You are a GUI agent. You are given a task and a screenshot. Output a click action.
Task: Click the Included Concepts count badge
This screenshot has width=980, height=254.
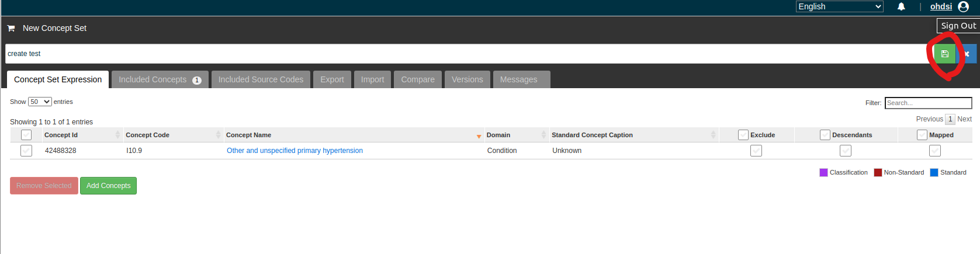tap(197, 81)
